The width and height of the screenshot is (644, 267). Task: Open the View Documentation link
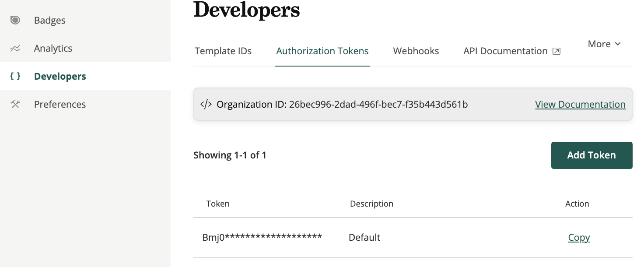[580, 104]
